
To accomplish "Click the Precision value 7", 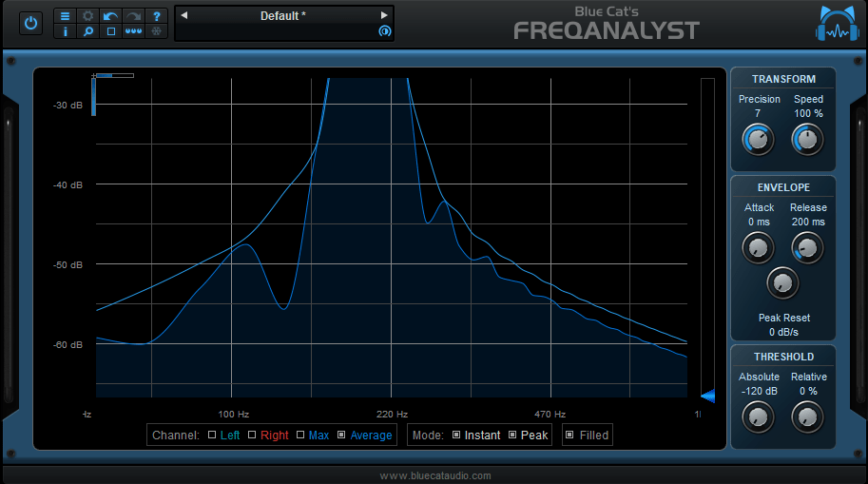I will coord(758,113).
